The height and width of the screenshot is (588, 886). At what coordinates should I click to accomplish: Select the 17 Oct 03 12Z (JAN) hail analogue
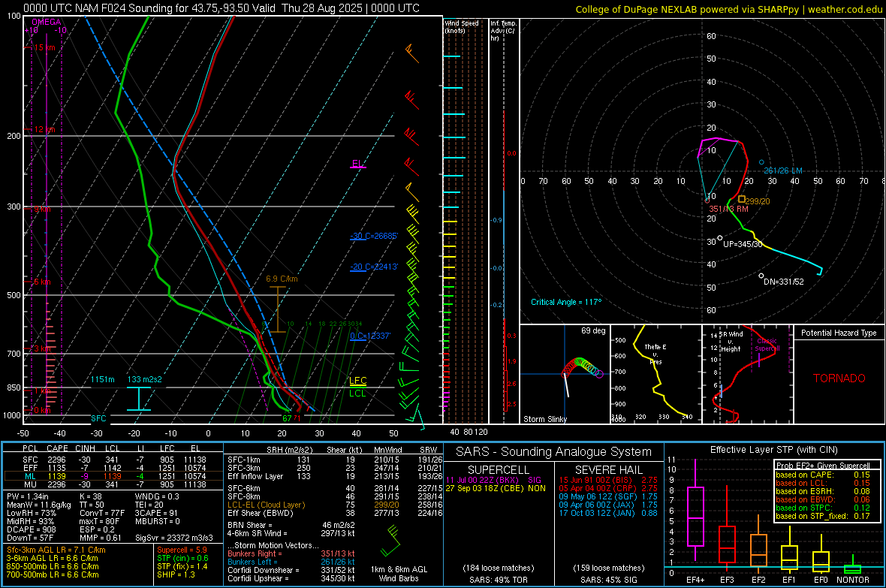pyautogui.click(x=608, y=514)
